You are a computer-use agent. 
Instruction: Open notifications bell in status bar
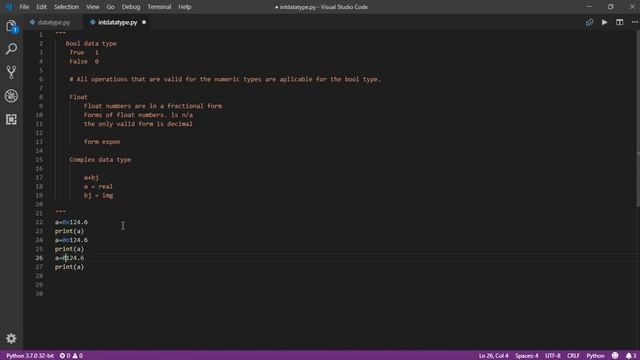click(x=631, y=356)
